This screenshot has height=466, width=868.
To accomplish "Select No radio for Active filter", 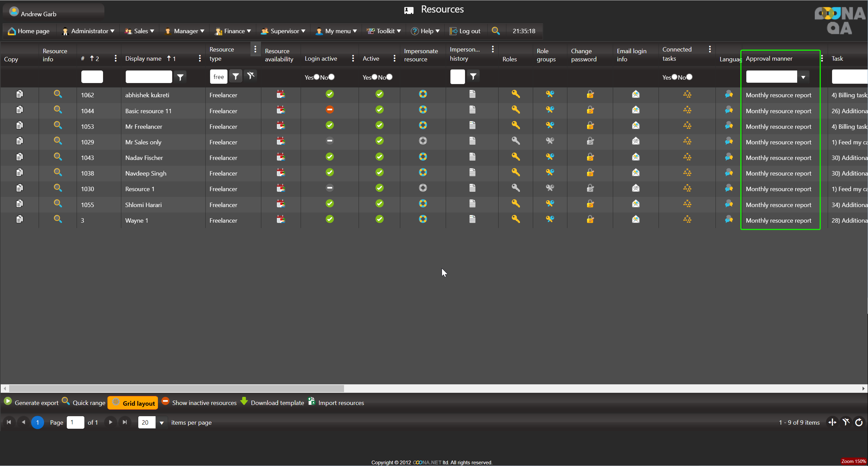I will (x=390, y=77).
